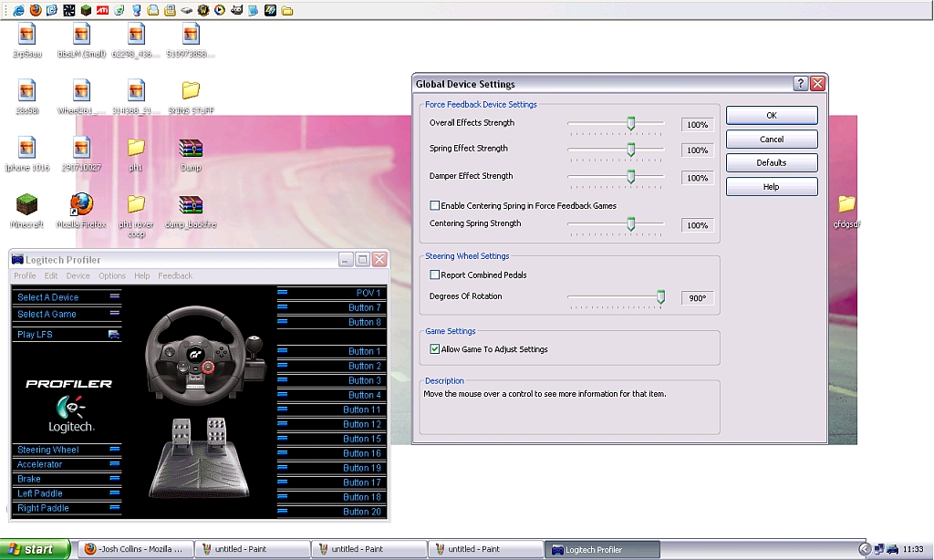Click the Overall Effects Strength 100% value box

click(x=697, y=125)
